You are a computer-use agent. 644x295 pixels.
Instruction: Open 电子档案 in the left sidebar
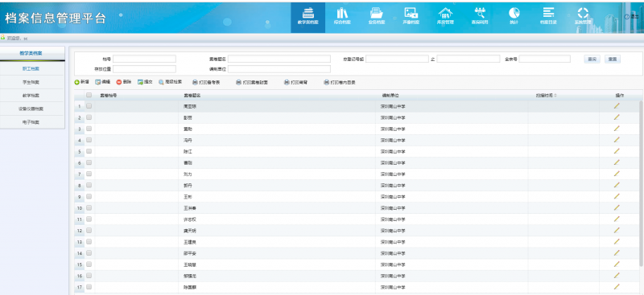tap(31, 122)
